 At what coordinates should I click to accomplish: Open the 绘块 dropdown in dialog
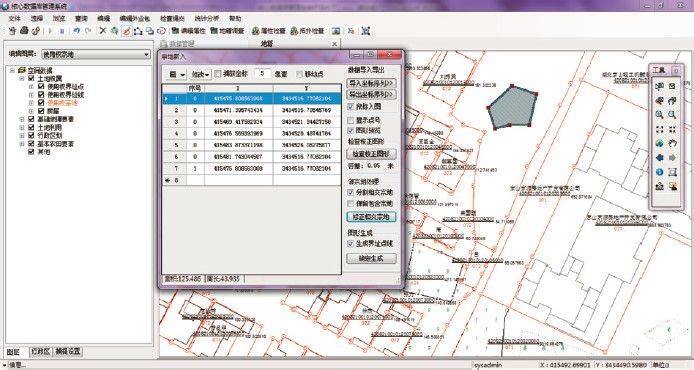pos(200,74)
